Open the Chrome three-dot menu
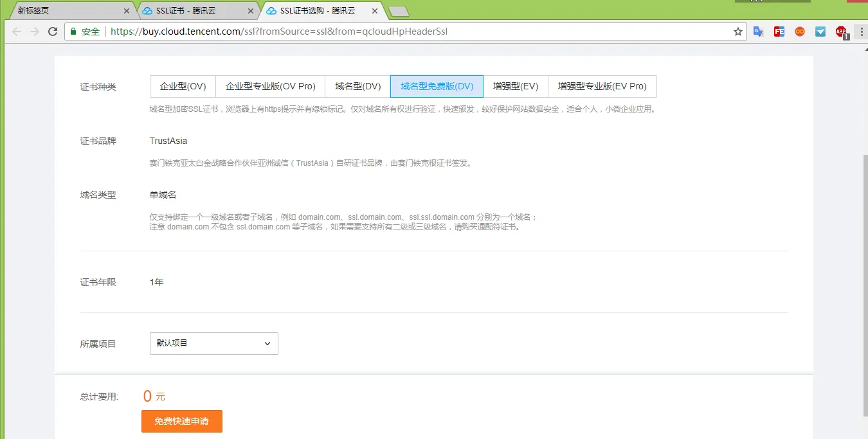This screenshot has height=439, width=868. coord(862,31)
